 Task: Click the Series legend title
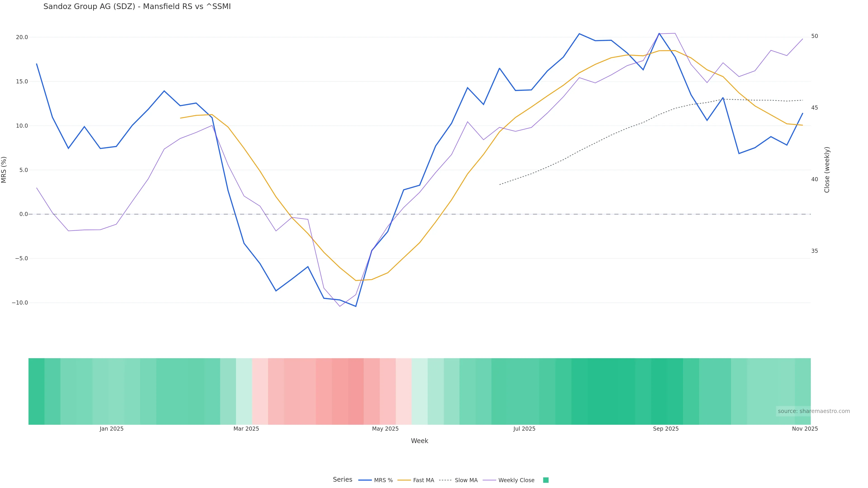click(x=342, y=480)
